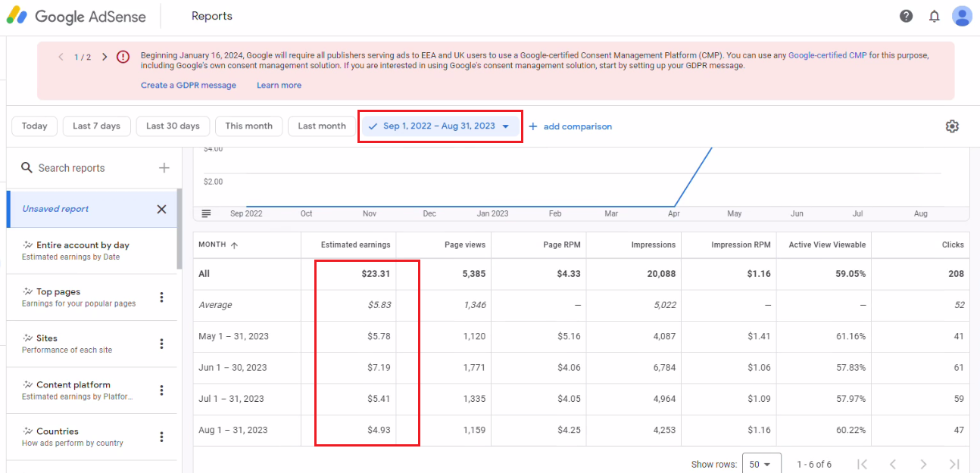Viewport: 980px width, 473px height.
Task: Click the red alert warning icon
Action: click(x=123, y=57)
